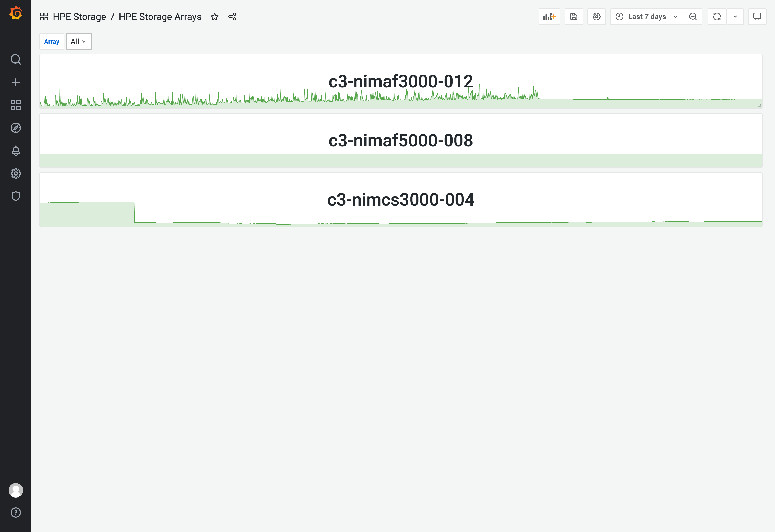The width and height of the screenshot is (775, 532).
Task: Zoom out the time range
Action: pos(693,17)
